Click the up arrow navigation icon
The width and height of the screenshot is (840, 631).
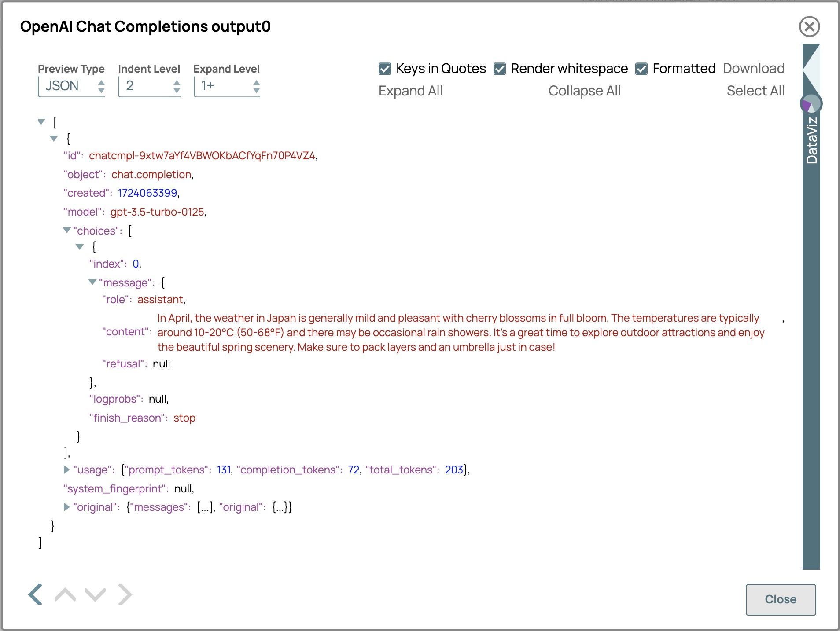65,594
